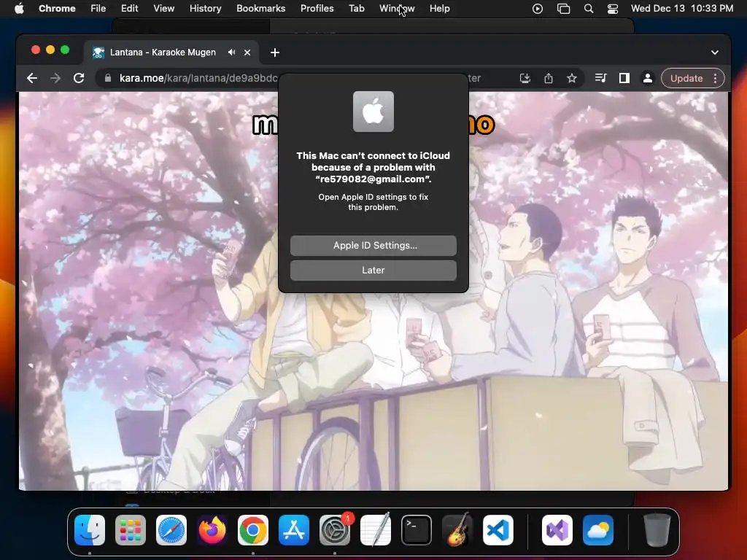
Task: Open the Chrome app menu
Action: (57, 9)
